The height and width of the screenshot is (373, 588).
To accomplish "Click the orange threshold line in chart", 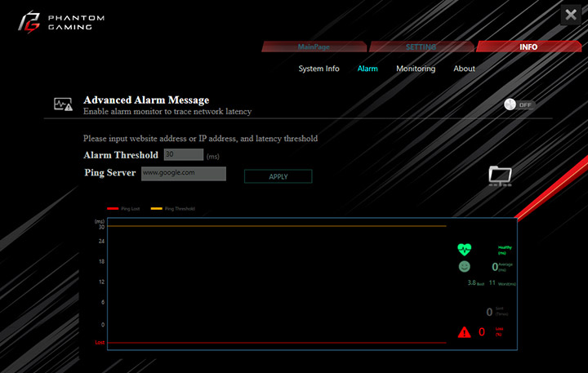I will (x=277, y=226).
